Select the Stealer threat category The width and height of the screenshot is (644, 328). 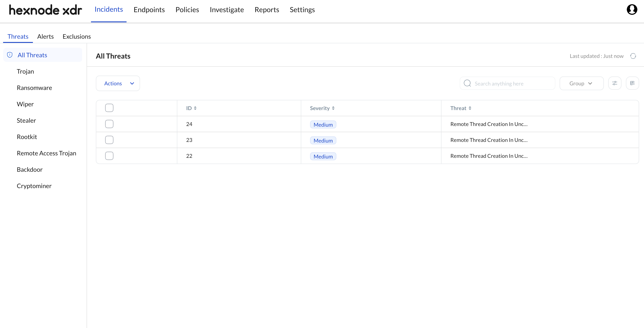point(26,120)
